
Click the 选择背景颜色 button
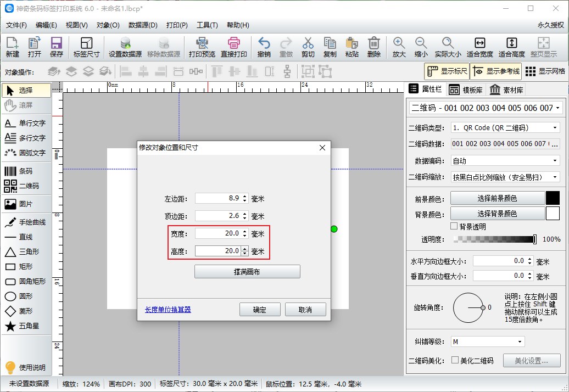click(498, 214)
